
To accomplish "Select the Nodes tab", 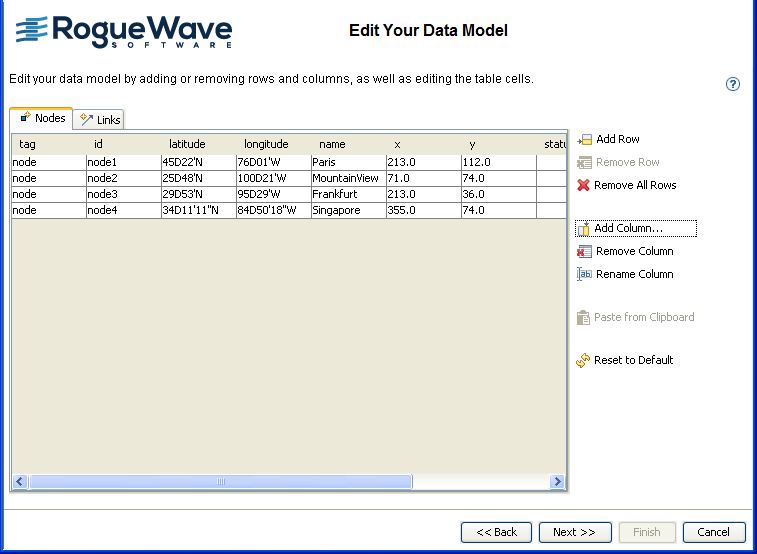I will (x=42, y=118).
